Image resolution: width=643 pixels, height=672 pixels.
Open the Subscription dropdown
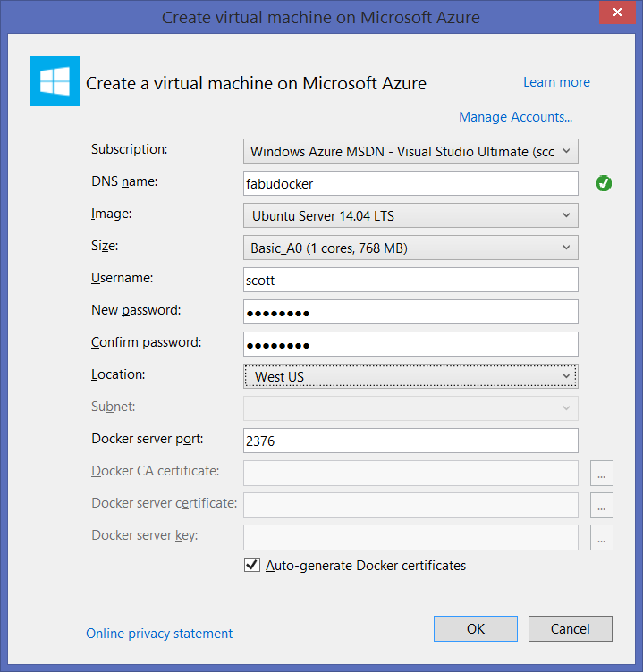coord(410,151)
